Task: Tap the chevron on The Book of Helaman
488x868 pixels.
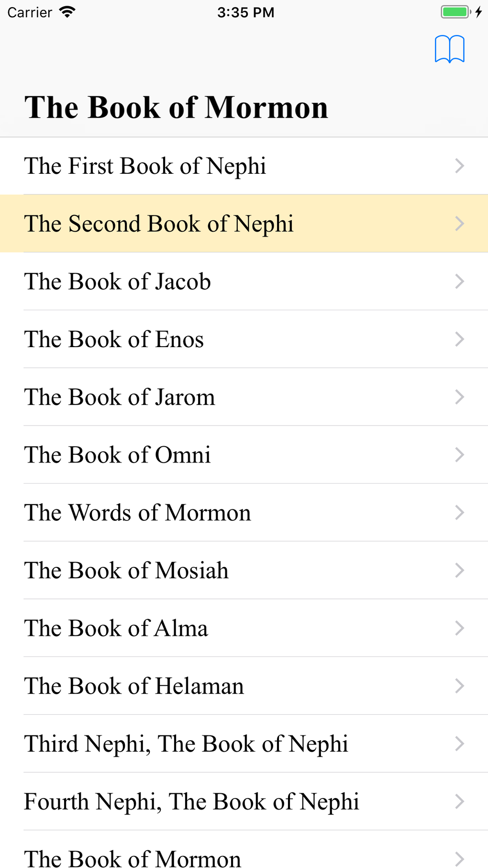Action: (459, 686)
